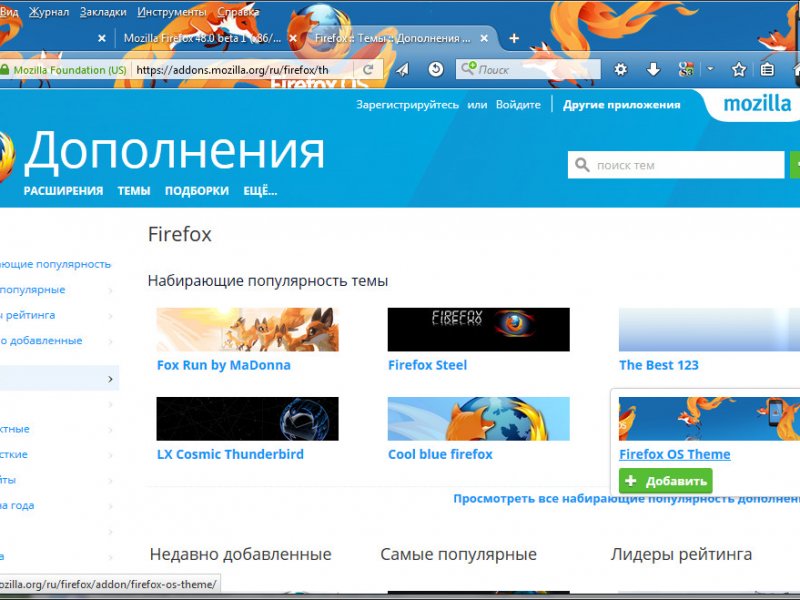Click the mozilla logo tab
The height and width of the screenshot is (600, 800).
pos(757,104)
